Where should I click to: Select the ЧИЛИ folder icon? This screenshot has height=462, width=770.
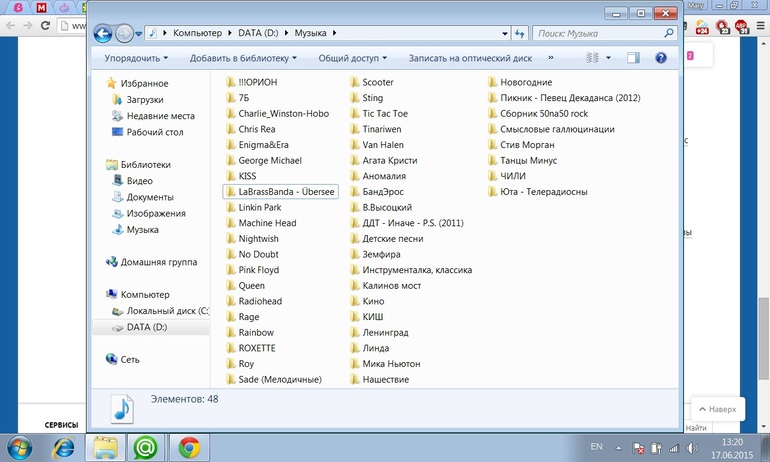point(493,176)
